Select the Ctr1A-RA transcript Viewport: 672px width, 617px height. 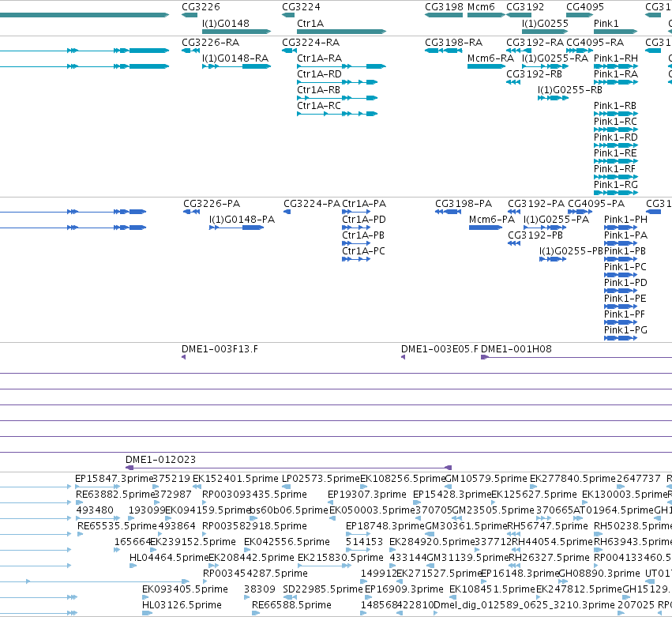click(342, 66)
